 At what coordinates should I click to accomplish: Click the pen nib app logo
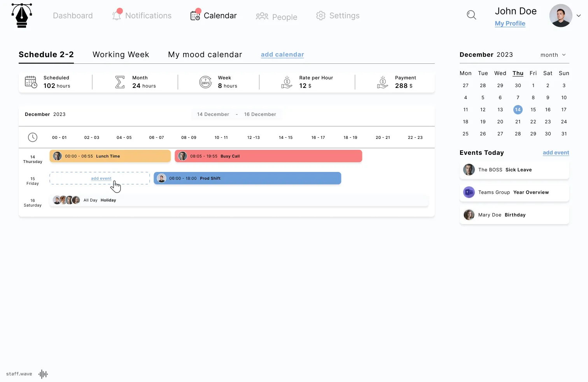coord(22,16)
